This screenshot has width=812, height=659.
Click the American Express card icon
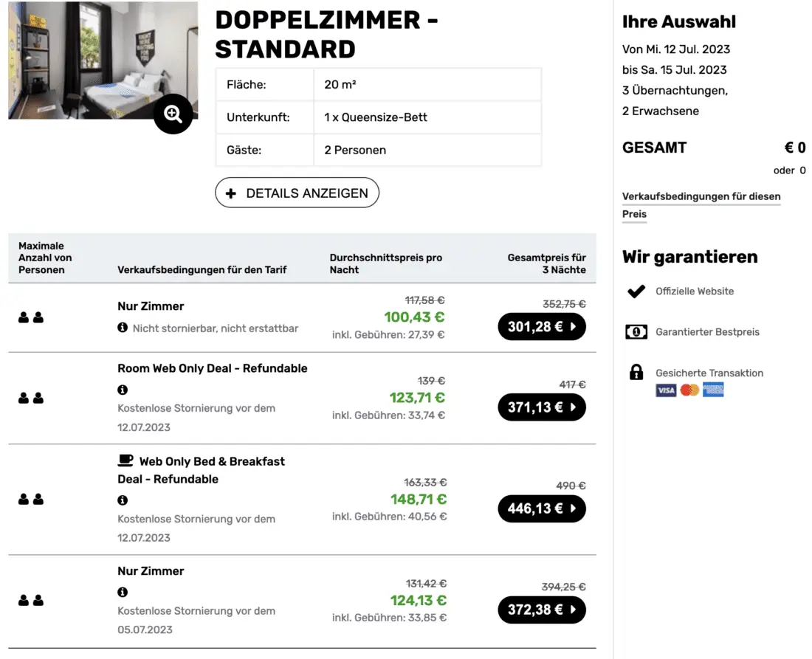point(713,390)
